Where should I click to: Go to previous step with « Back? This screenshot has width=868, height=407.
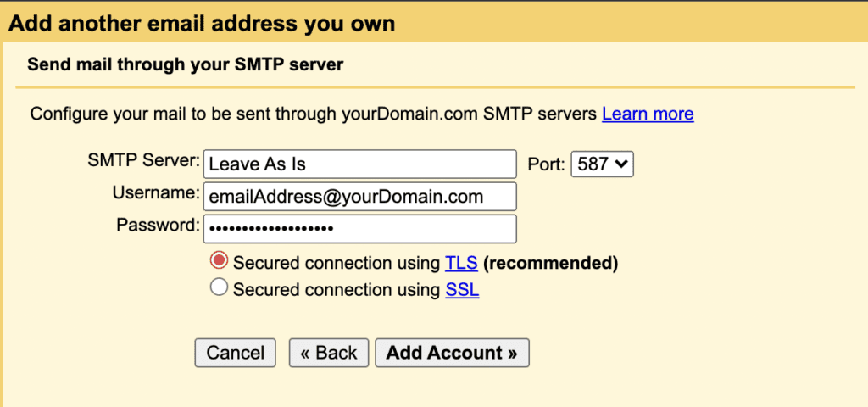click(329, 353)
